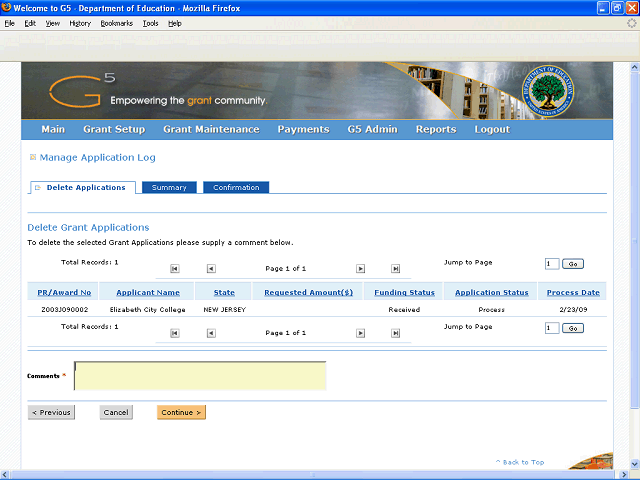Go to previous page in lower pagination

[x=211, y=333]
